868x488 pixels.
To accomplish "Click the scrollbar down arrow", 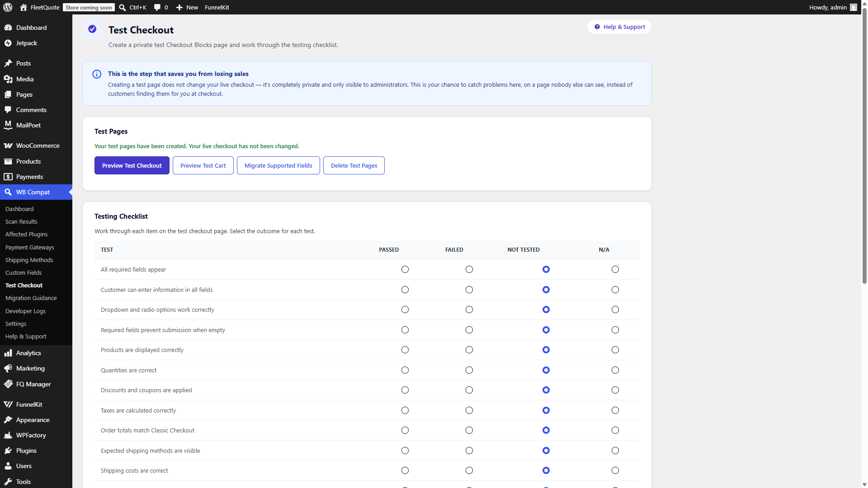I will (x=864, y=484).
